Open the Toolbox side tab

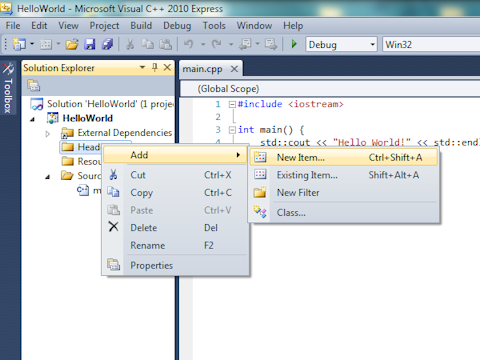tap(8, 88)
